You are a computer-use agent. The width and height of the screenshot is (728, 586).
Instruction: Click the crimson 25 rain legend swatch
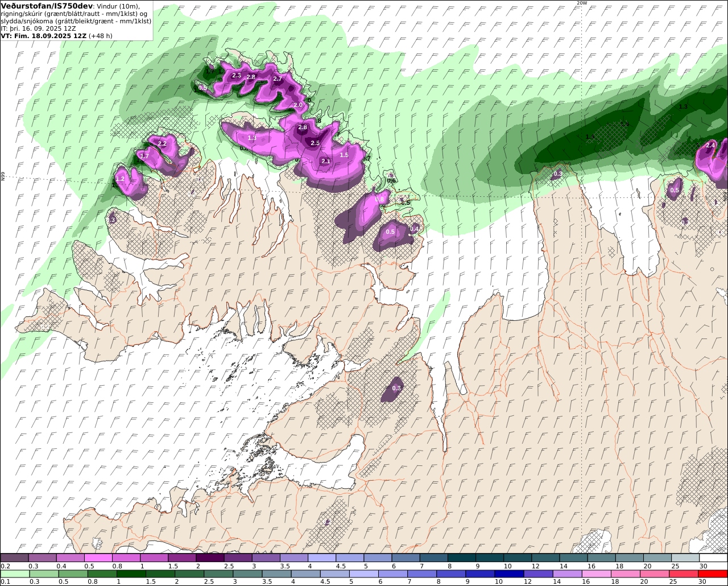point(684,574)
